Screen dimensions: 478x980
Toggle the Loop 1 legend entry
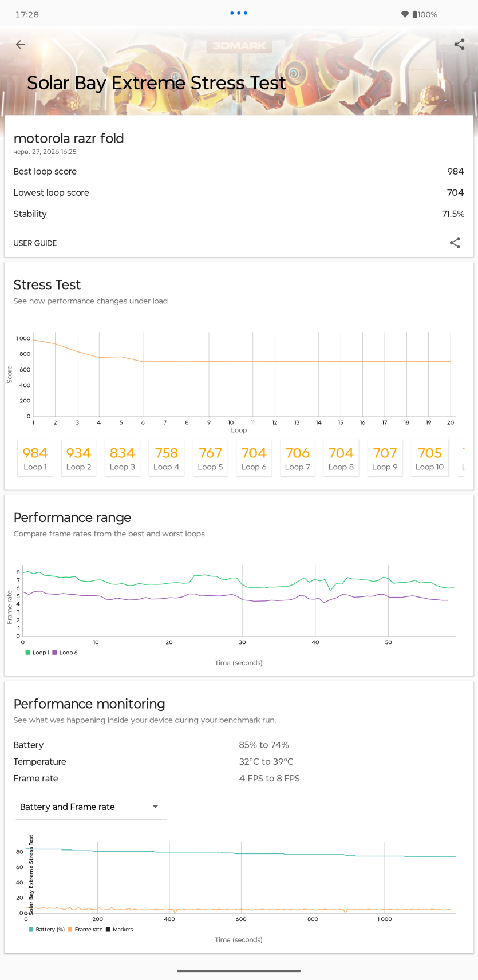point(37,653)
